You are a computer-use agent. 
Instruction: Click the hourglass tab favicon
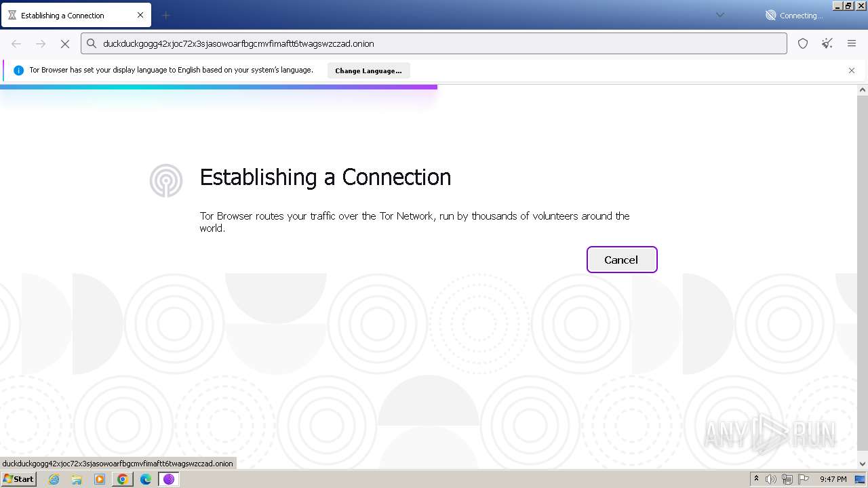coord(12,15)
